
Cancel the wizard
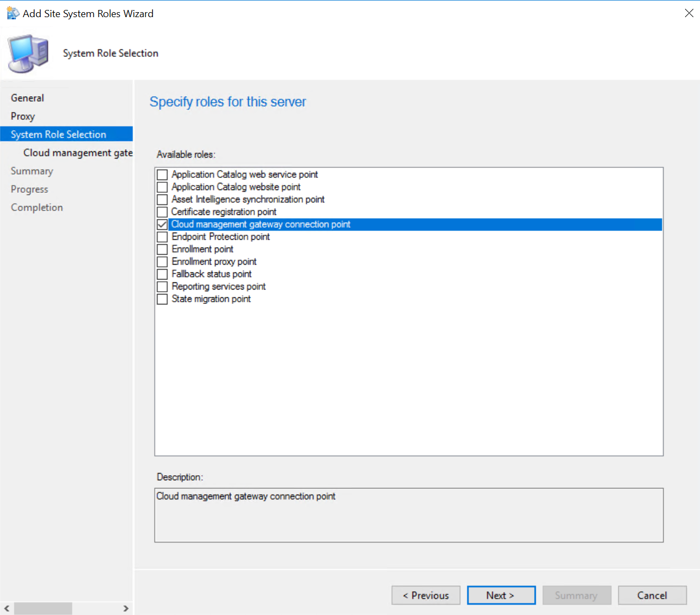tap(652, 595)
